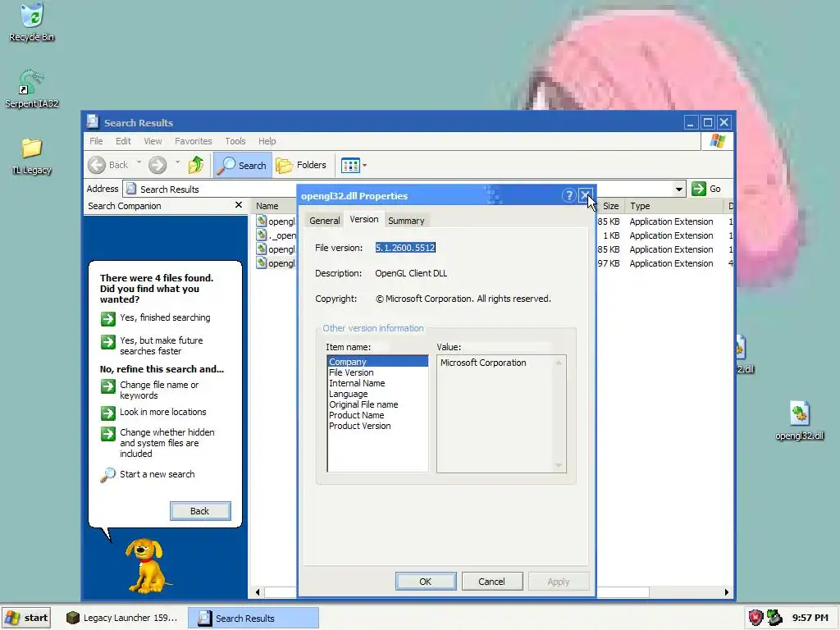The image size is (840, 630).
Task: Close the opengl32.dll Properties dialog
Action: coord(586,195)
